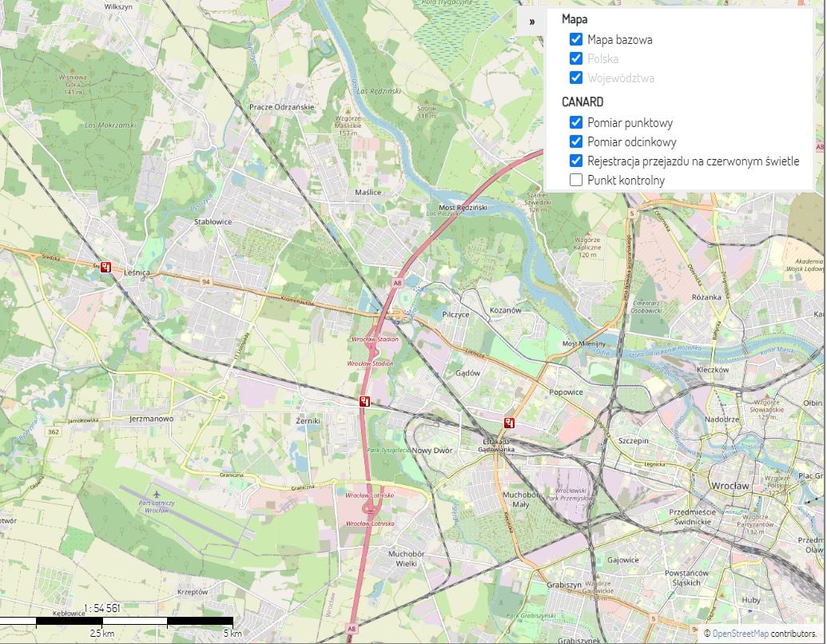
Task: Disable the Pomiar odcinkowy layer
Action: click(x=576, y=142)
